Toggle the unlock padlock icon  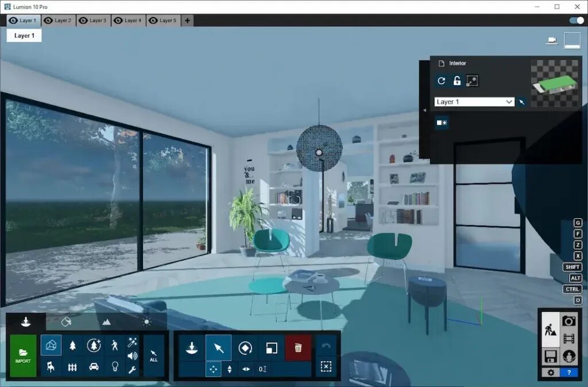[x=457, y=80]
